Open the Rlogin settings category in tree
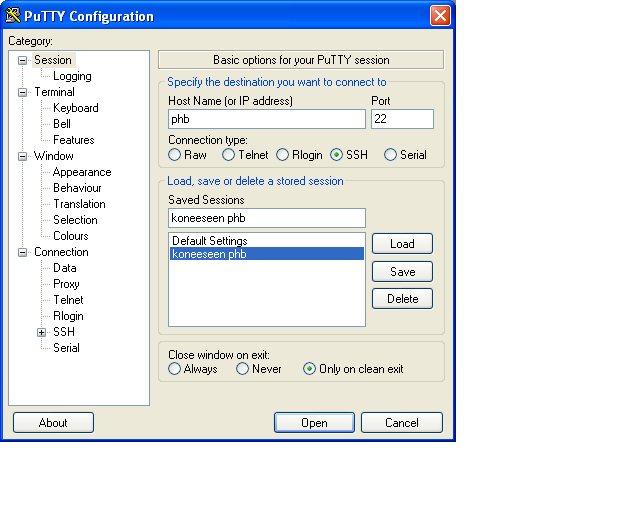 [69, 316]
